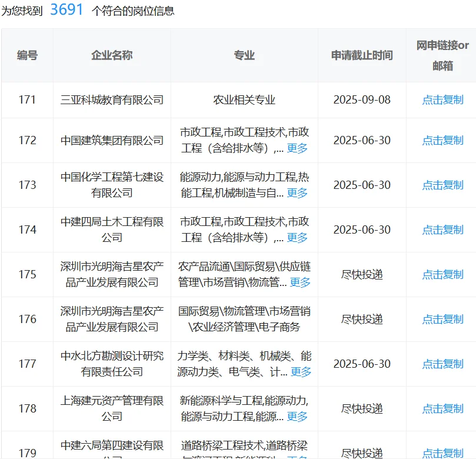
Task: Click the 农业相关专业 cell
Action: click(x=244, y=100)
